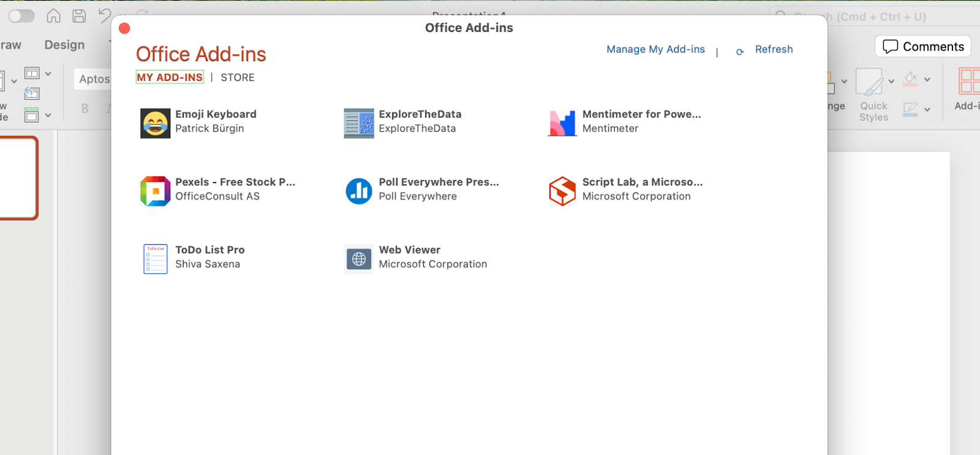Click the Add-ins ribbon icon
The width and height of the screenshot is (980, 455).
click(x=968, y=90)
